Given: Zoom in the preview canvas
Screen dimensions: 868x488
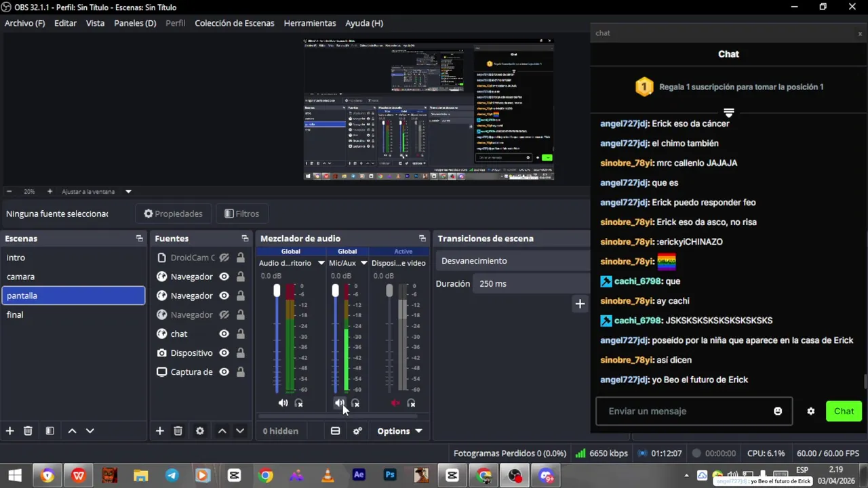Looking at the screenshot, I should pos(50,192).
